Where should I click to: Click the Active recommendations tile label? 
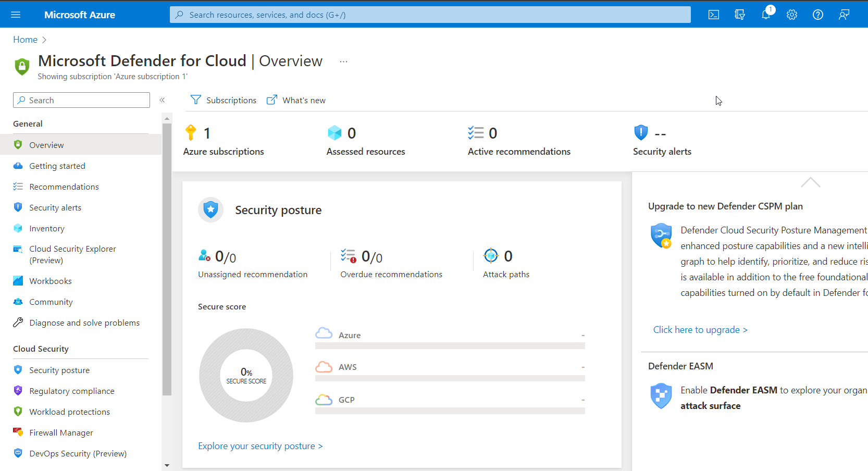coord(519,152)
